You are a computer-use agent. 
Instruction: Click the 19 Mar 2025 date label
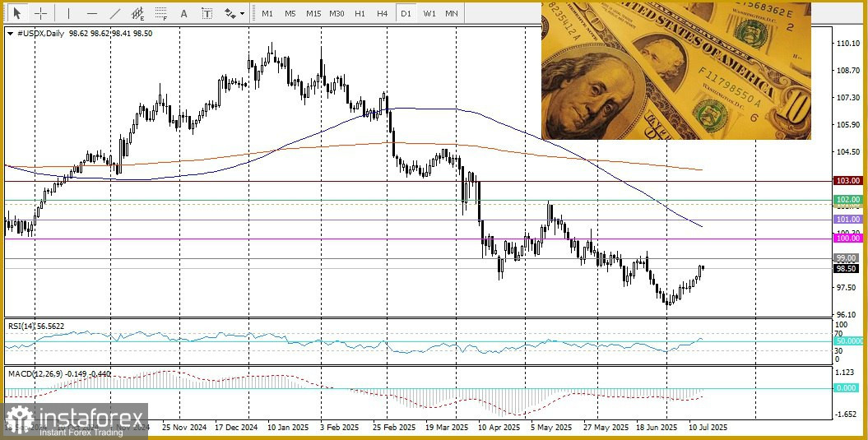446,428
